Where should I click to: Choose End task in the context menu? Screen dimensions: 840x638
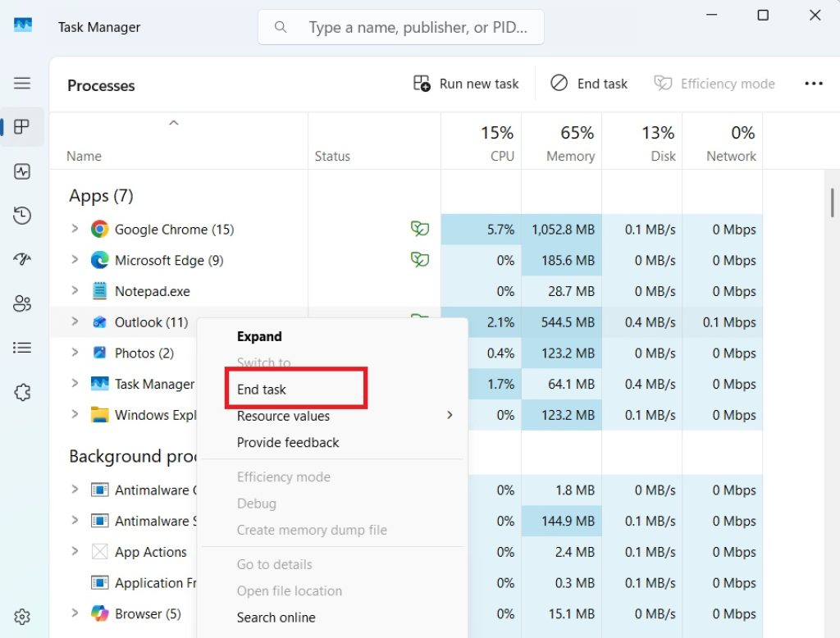[332, 390]
